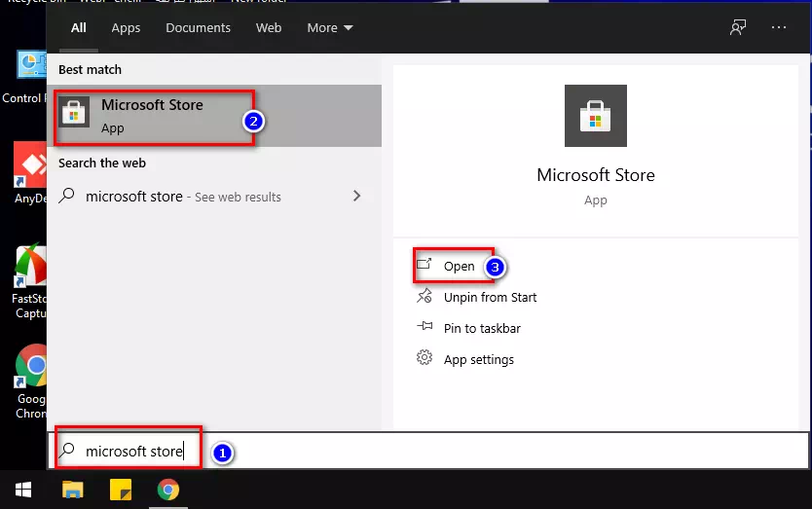The height and width of the screenshot is (509, 812).
Task: Select Control Panel desktop icon
Action: click(x=23, y=78)
